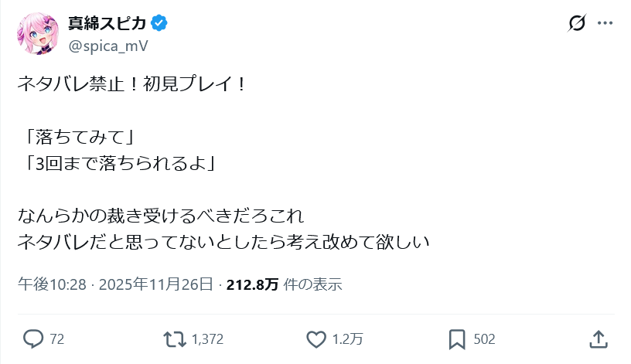Click the blue verified badge
The image size is (631, 364).
(160, 24)
